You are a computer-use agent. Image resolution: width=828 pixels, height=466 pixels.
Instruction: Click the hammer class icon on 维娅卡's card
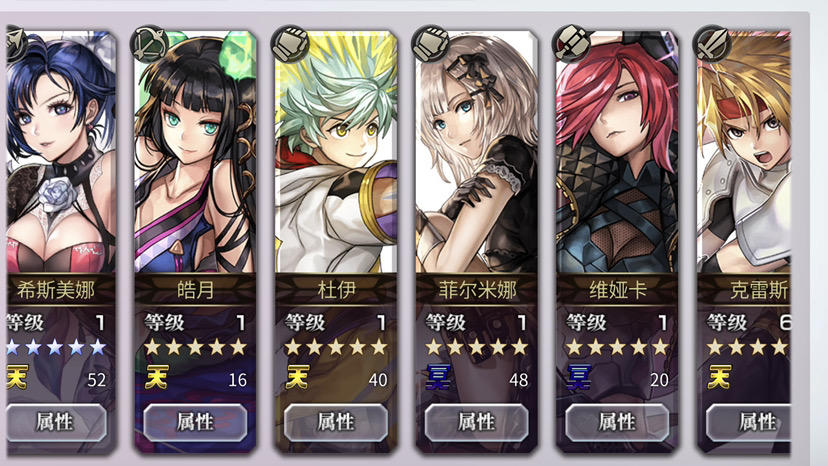[571, 43]
